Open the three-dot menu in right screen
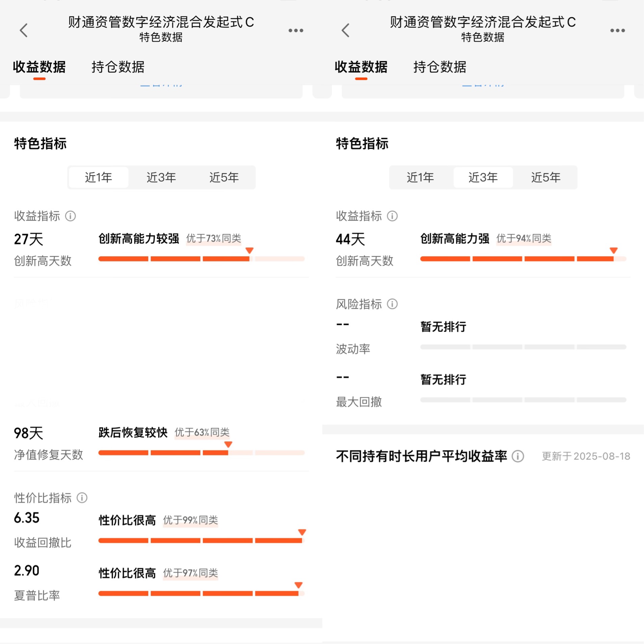644x644 pixels. [x=618, y=30]
